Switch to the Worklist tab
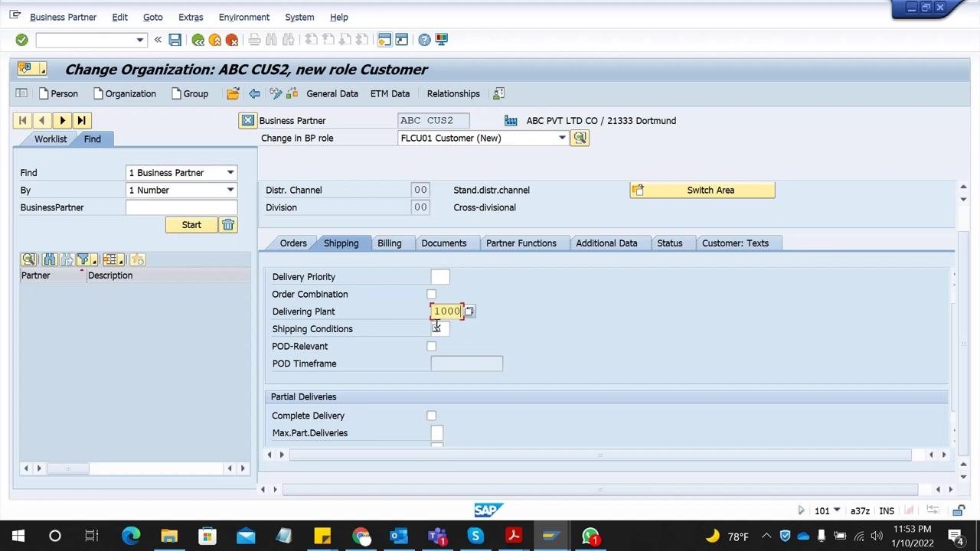Screen dimensions: 980x551 click(x=51, y=139)
